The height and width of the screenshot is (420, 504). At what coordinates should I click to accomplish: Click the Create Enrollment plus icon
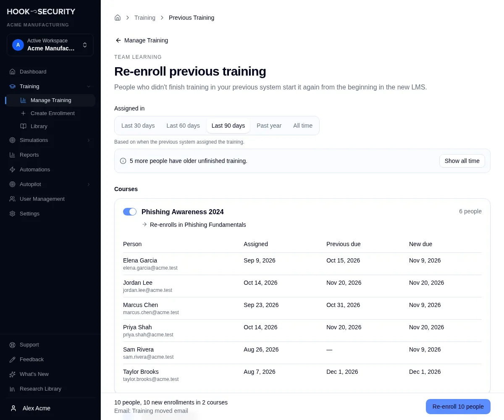coord(23,113)
